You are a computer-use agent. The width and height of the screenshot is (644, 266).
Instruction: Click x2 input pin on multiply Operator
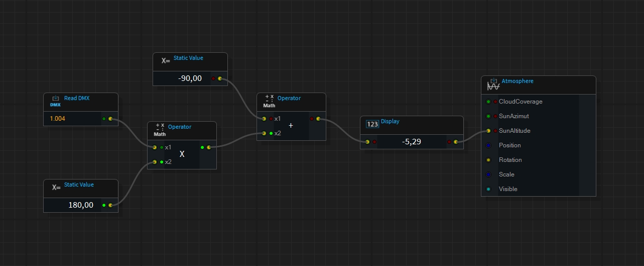[155, 162]
